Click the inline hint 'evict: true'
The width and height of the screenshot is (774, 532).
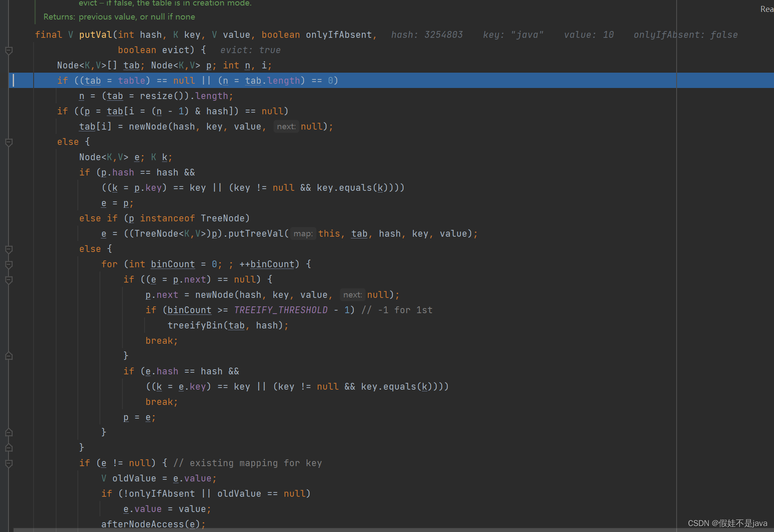[x=250, y=50]
